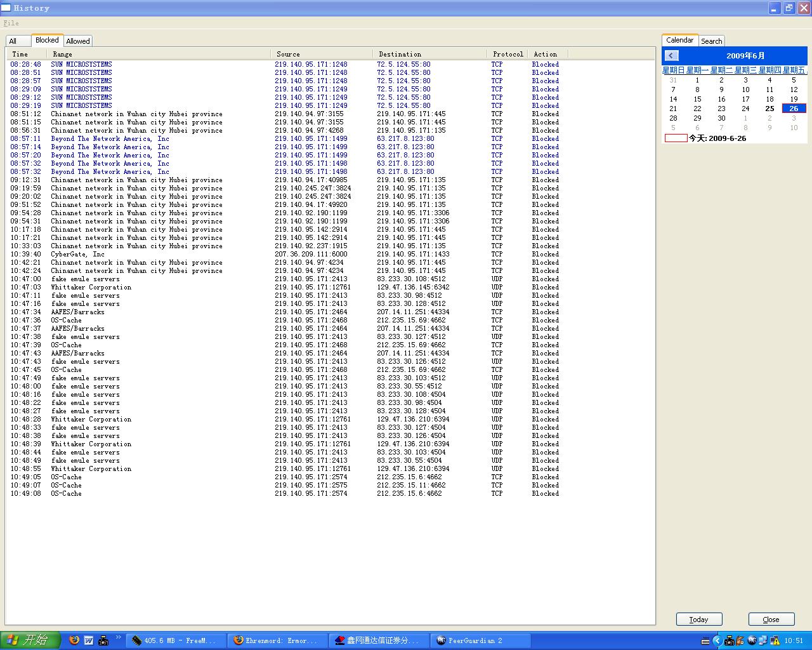The width and height of the screenshot is (812, 650).
Task: Switch to PeerGuardian 2 taskbar button
Action: (481, 640)
